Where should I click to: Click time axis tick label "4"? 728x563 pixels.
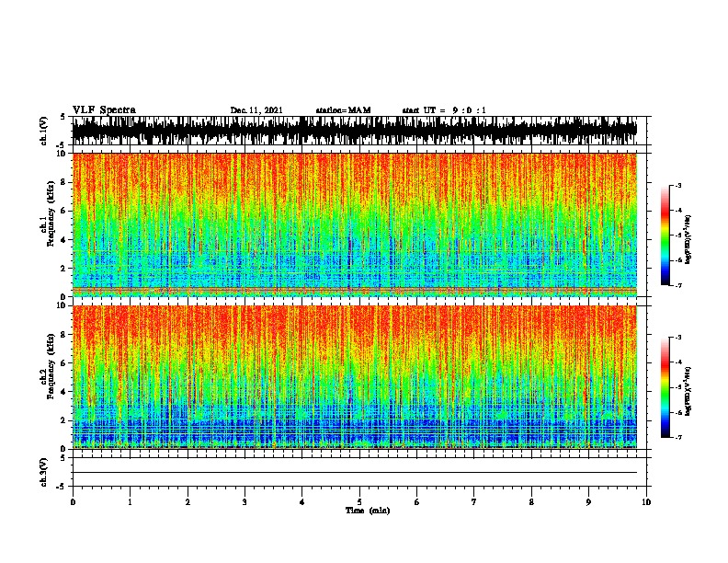pos(302,502)
